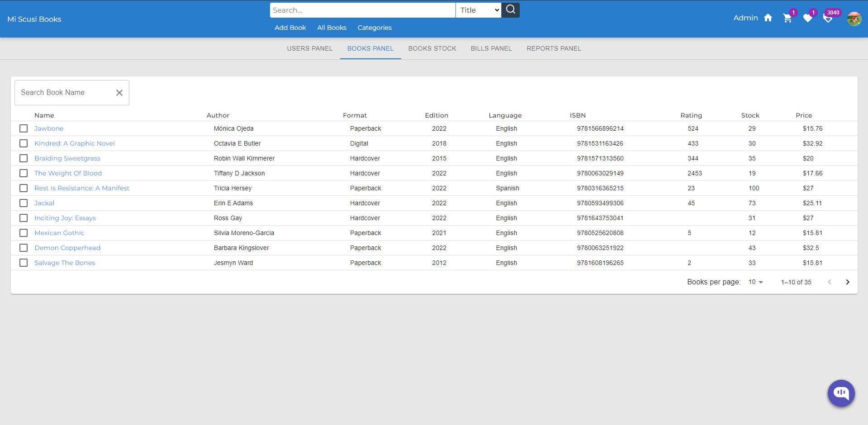Select the Books Panel tab
This screenshot has height=425, width=868.
point(370,48)
